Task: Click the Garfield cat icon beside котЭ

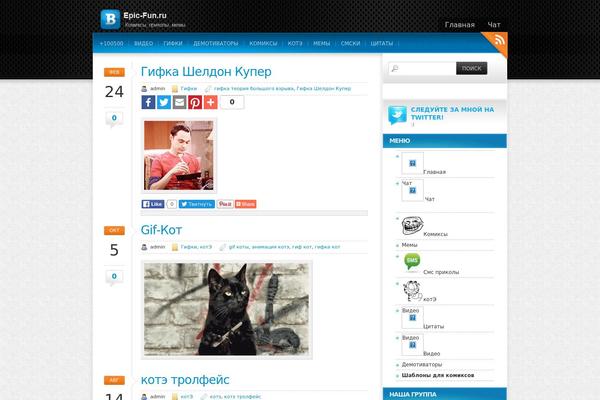Action: point(412,291)
